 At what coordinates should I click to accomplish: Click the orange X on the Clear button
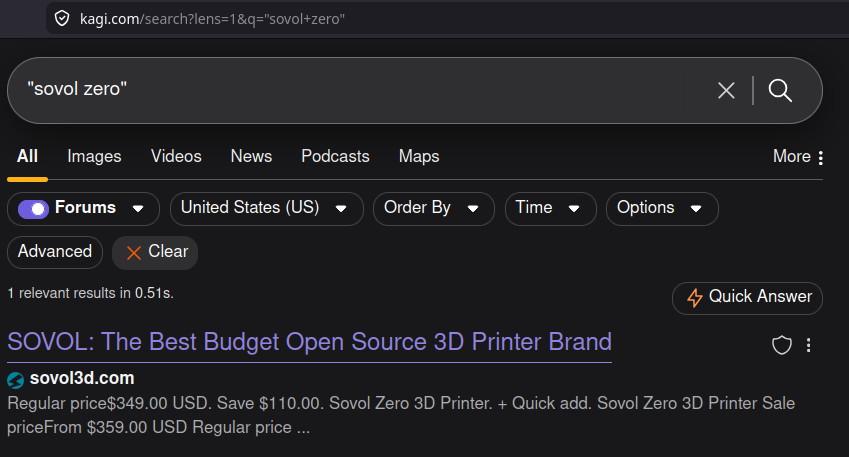tap(133, 252)
